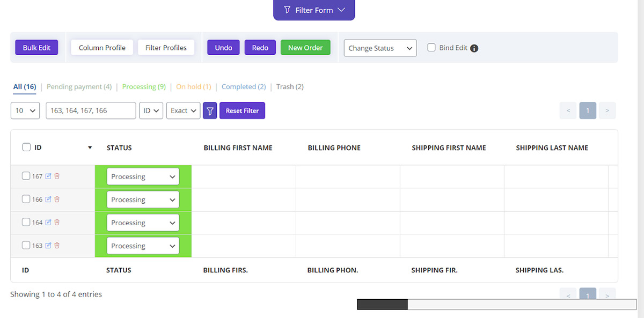Show Completed (2) orders

point(244,86)
